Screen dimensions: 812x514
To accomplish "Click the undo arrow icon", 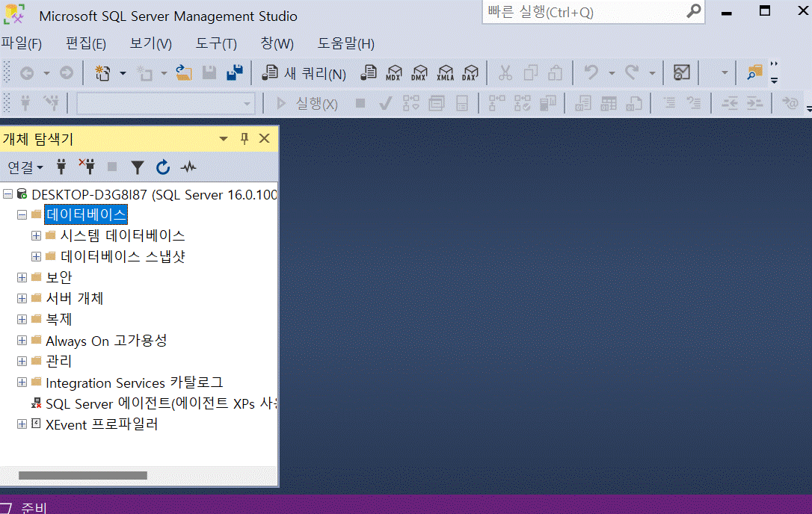I will point(591,73).
